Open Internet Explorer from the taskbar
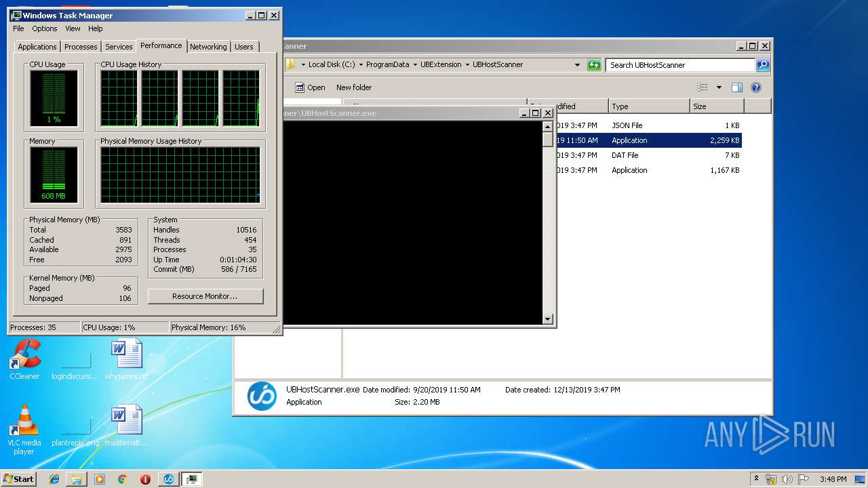Viewport: 868px width, 488px height. click(54, 479)
